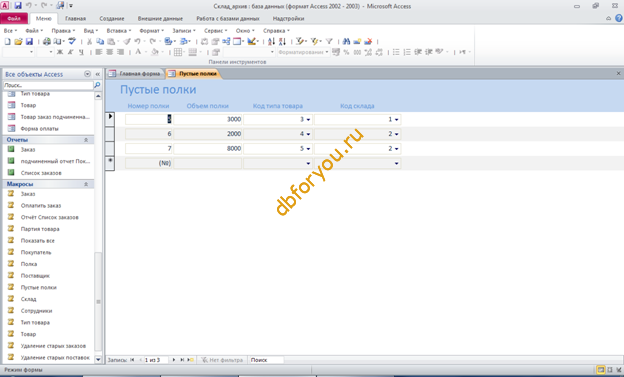Click the Align left icon

99,52
